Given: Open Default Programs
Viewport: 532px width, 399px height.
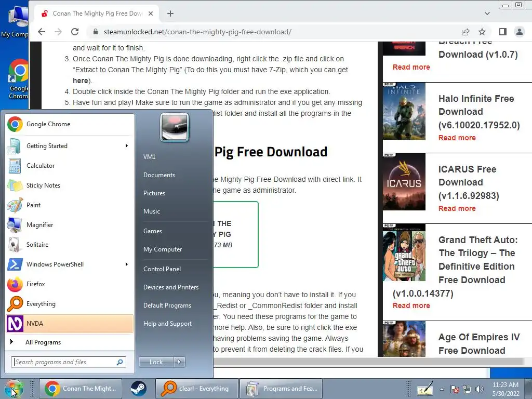Looking at the screenshot, I should (x=167, y=305).
